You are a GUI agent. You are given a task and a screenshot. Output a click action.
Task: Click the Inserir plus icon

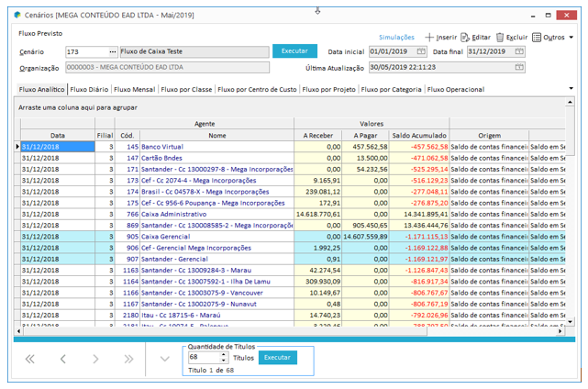point(429,37)
